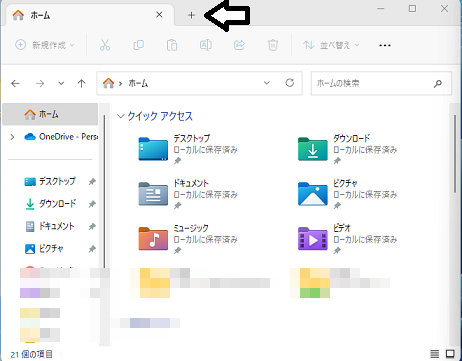Screen dimensions: 462x361
Task: Open the 新規作成 menu
Action: pos(45,45)
